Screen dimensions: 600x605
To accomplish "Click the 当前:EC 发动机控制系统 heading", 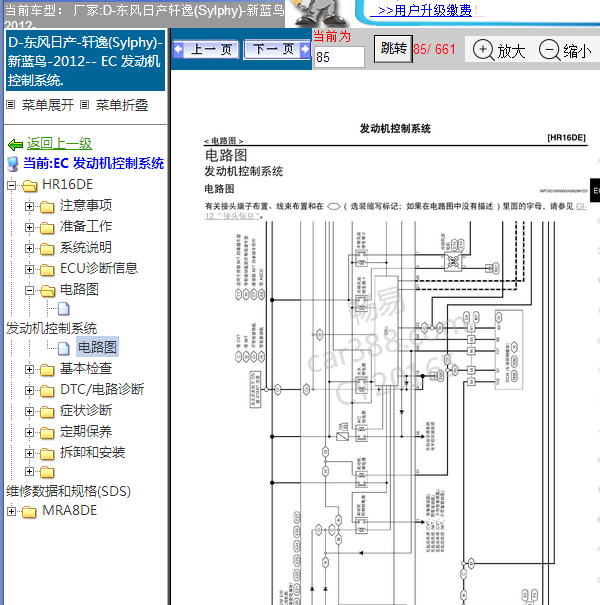I will (x=94, y=163).
